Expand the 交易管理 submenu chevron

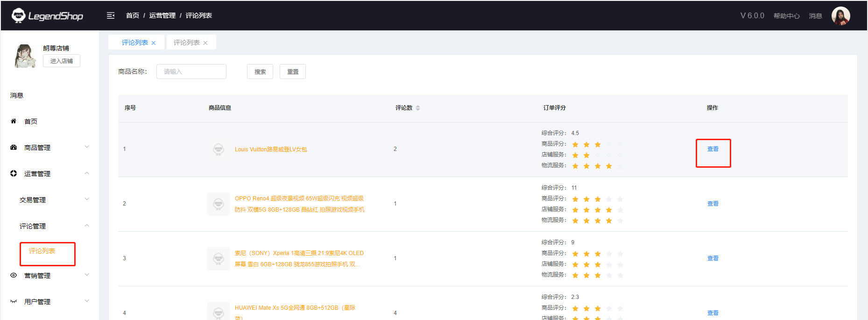[87, 199]
